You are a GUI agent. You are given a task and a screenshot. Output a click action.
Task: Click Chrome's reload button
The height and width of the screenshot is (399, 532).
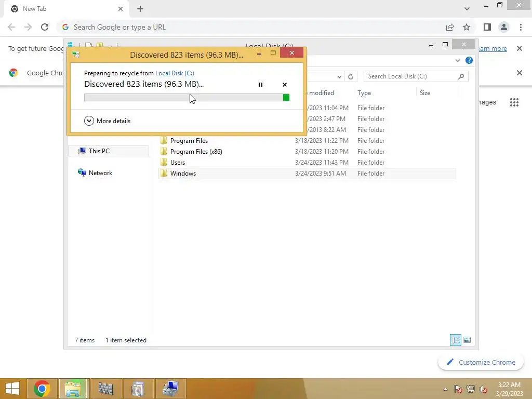[x=45, y=27]
